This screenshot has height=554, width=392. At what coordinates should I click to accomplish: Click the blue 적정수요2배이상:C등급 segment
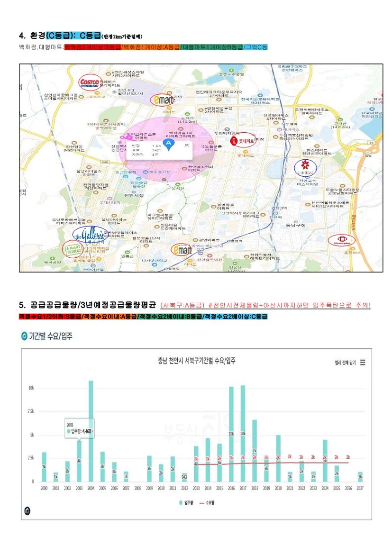click(x=236, y=316)
